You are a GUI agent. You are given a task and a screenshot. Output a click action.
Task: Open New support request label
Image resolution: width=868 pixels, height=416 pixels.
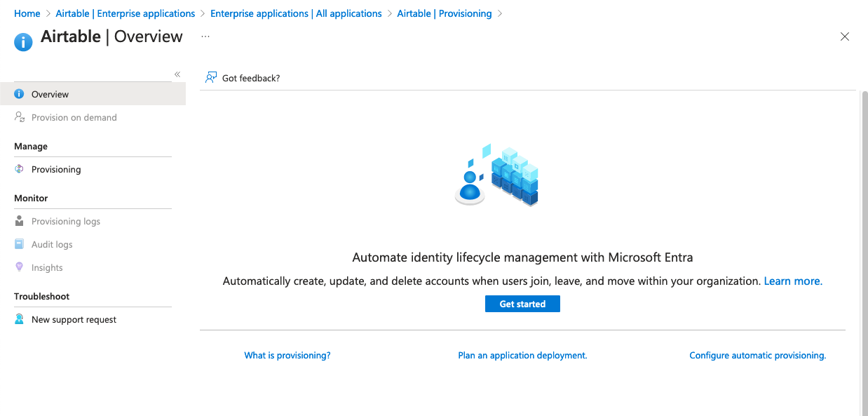[x=74, y=319]
